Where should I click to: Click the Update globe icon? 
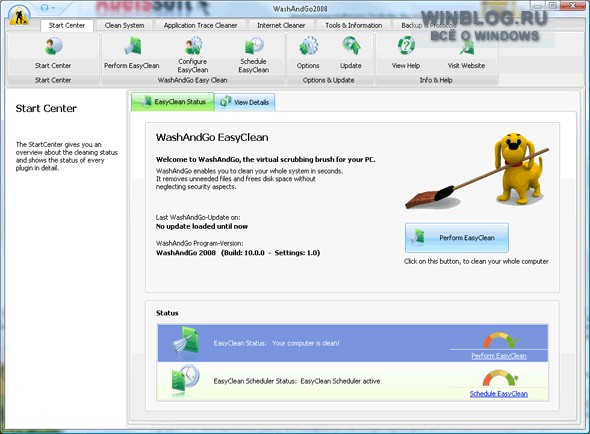[x=351, y=46]
